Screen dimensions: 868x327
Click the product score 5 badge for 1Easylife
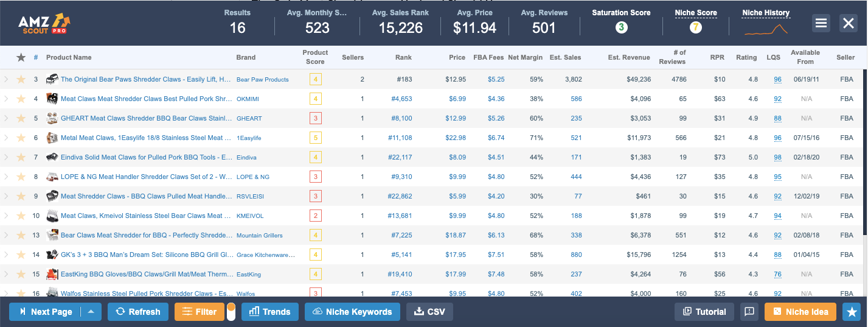tap(315, 138)
